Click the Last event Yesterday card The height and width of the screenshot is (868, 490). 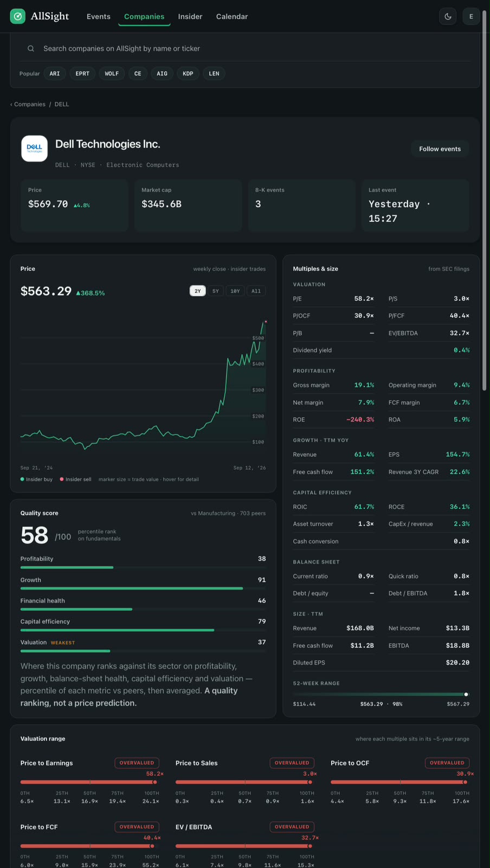415,206
